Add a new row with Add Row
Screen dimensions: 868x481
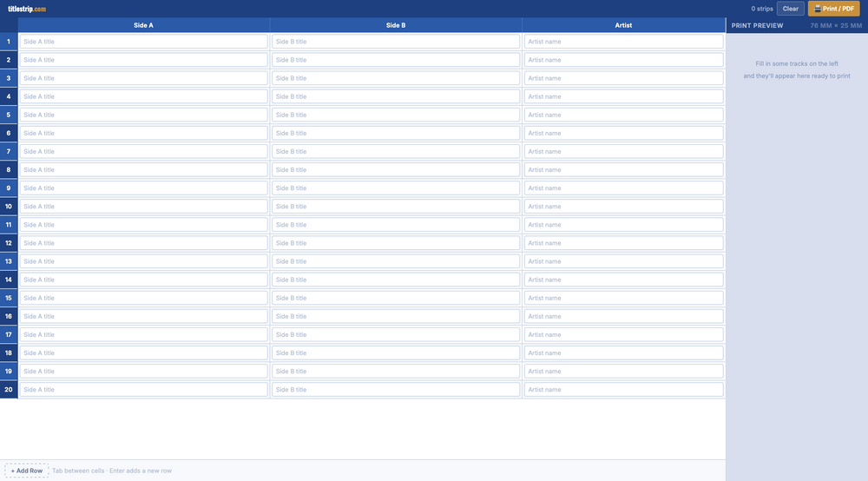tap(27, 471)
